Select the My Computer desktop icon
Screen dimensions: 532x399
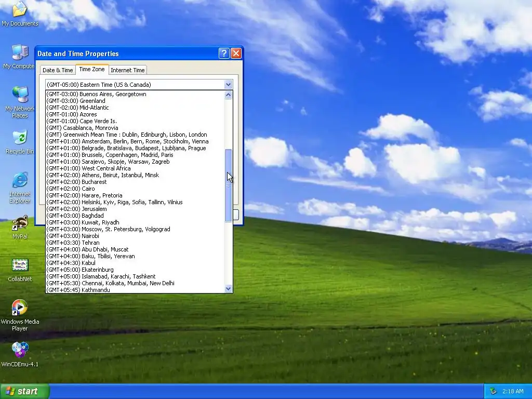click(20, 56)
